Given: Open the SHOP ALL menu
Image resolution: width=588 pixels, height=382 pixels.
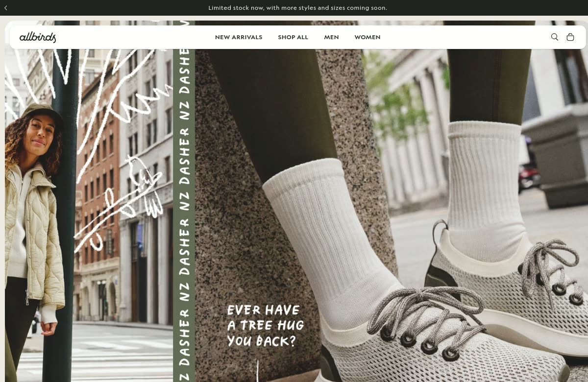Looking at the screenshot, I should (x=293, y=37).
